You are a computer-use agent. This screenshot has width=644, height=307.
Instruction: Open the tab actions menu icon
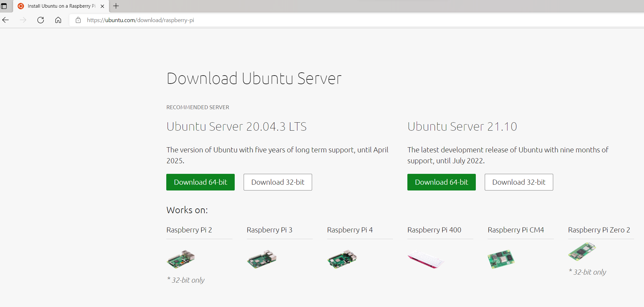4,6
